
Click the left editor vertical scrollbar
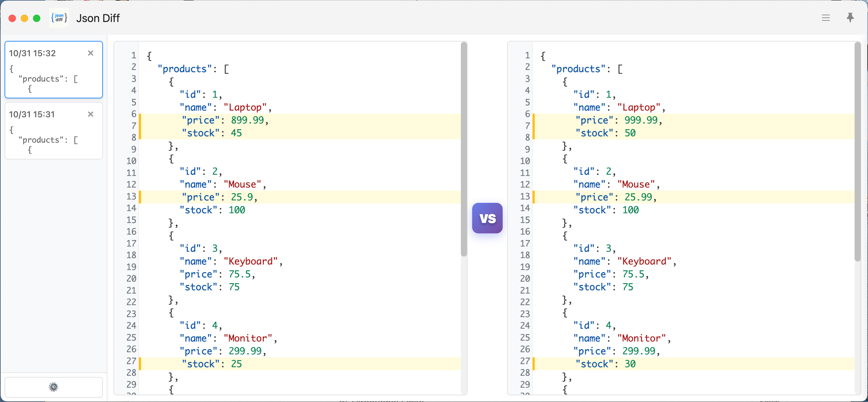coord(464,150)
